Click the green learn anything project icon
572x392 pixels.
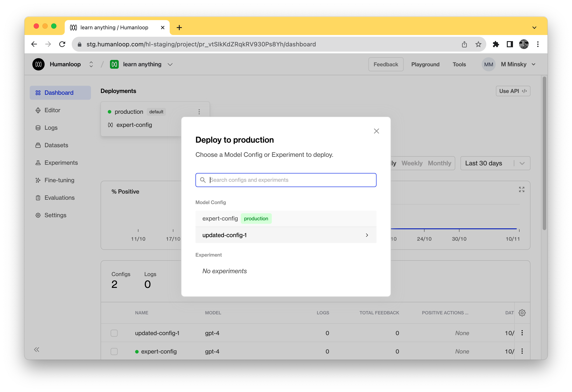(x=114, y=64)
